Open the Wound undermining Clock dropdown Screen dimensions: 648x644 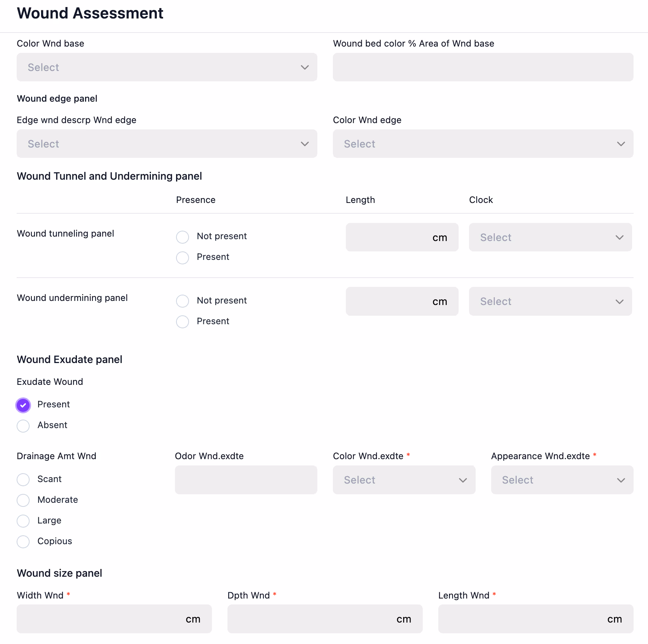click(x=550, y=302)
